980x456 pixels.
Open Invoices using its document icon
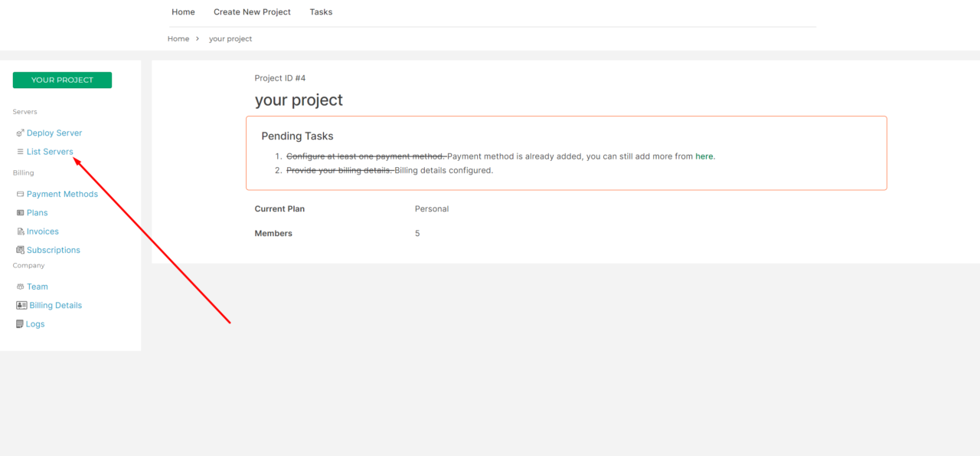pyautogui.click(x=20, y=231)
